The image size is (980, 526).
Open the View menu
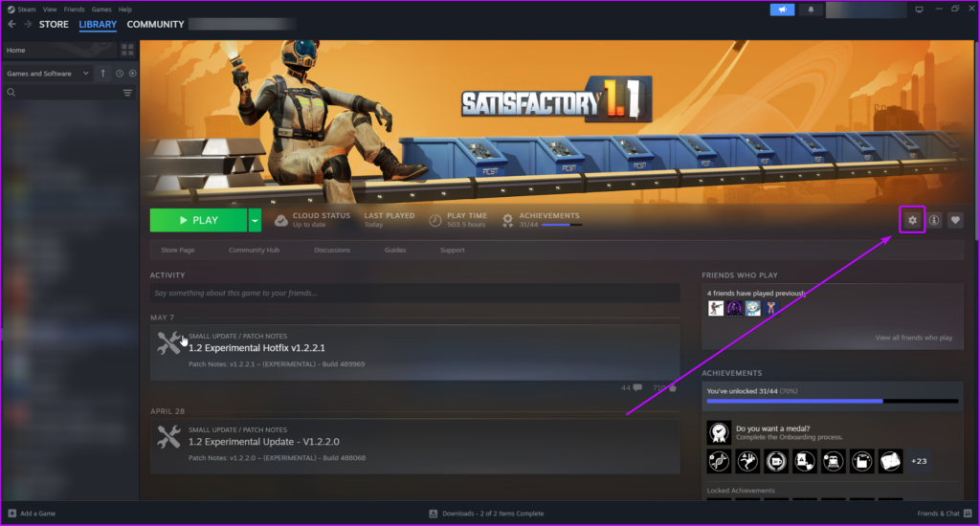[50, 10]
